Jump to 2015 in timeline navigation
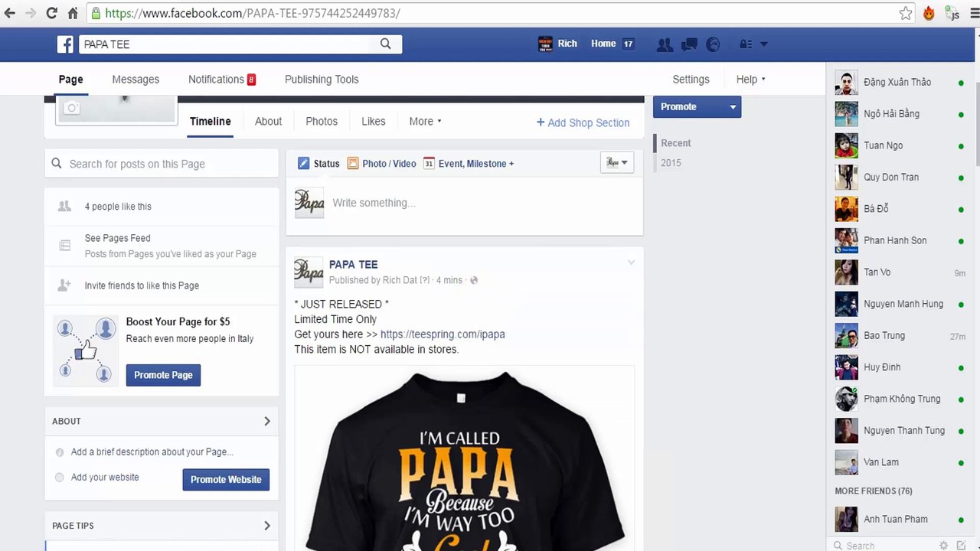 (x=671, y=163)
